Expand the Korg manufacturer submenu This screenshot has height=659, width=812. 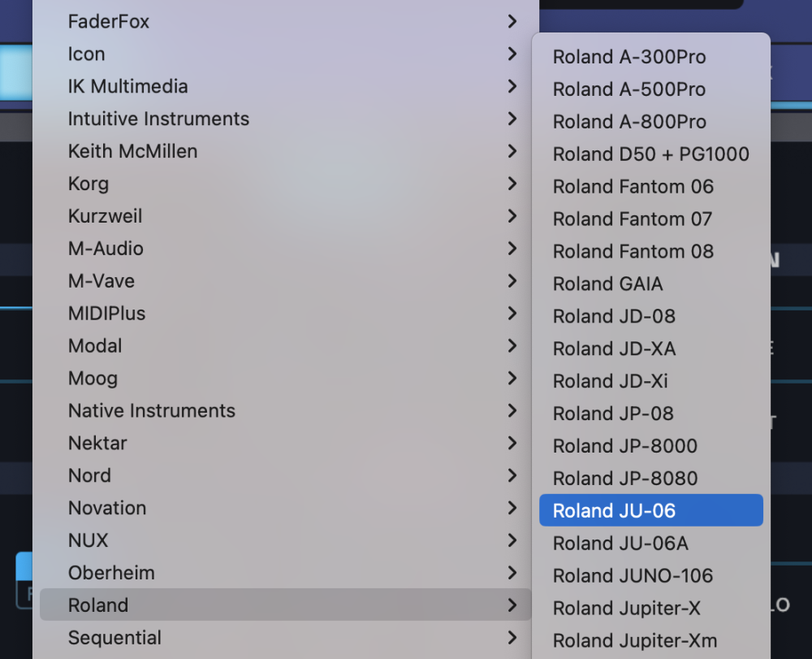click(89, 184)
